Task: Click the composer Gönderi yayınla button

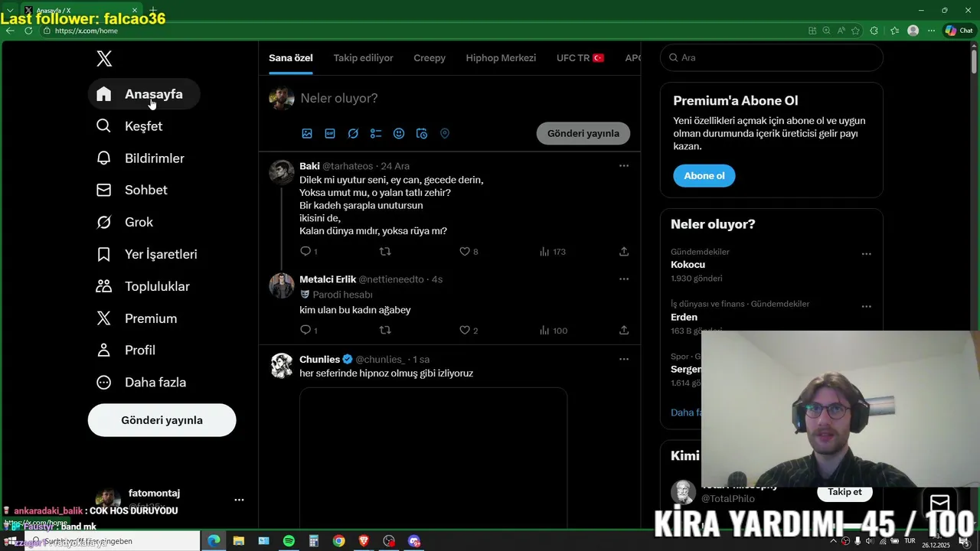Action: coord(583,133)
